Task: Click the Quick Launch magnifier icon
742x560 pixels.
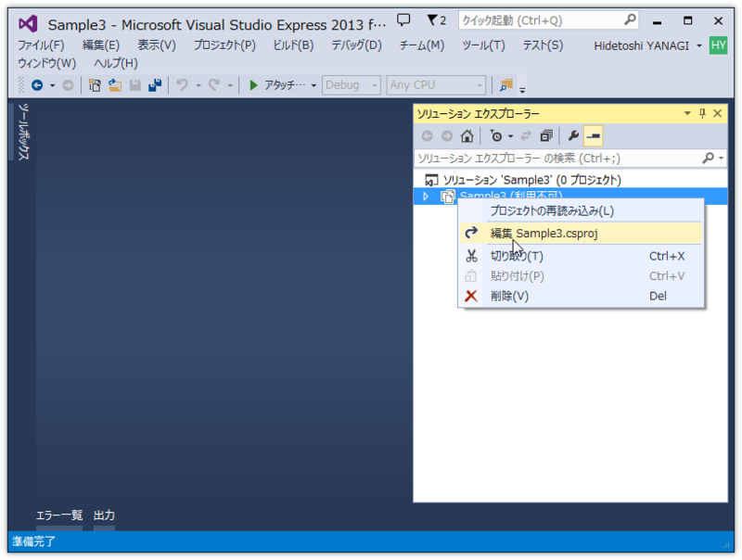Action: [630, 19]
